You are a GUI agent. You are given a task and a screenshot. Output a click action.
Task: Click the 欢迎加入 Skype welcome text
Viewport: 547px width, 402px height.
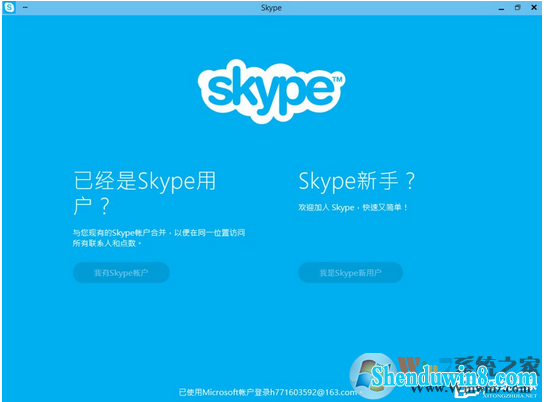(x=353, y=208)
